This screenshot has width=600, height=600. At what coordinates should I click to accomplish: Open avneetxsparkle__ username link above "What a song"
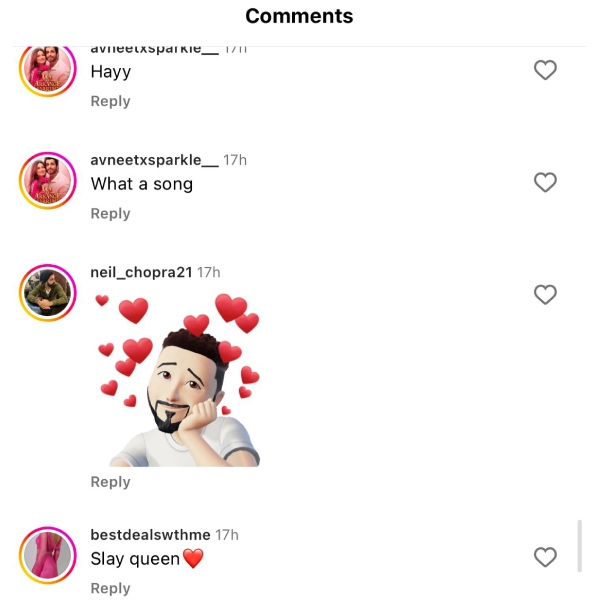[x=154, y=160]
